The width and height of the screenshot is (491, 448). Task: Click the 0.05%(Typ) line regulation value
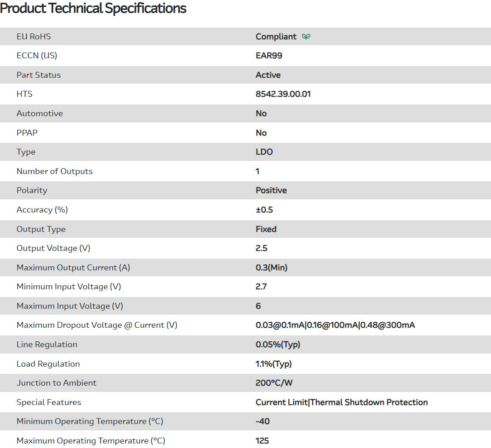[278, 344]
